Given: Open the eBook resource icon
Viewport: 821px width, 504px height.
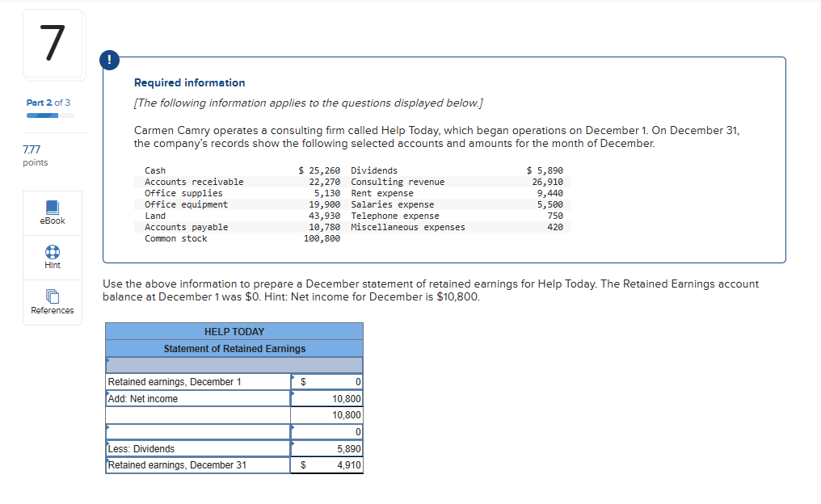Looking at the screenshot, I should [53, 208].
